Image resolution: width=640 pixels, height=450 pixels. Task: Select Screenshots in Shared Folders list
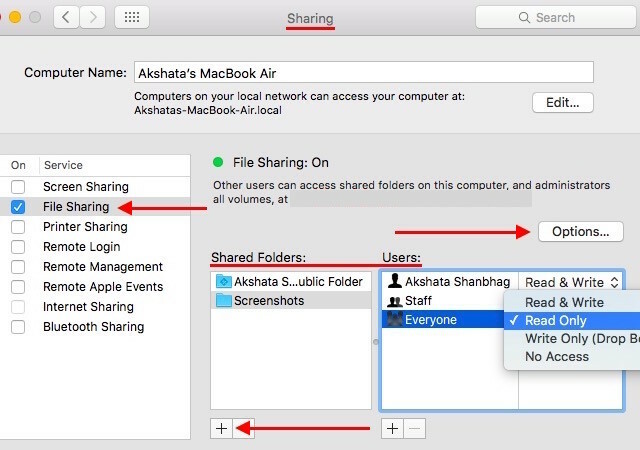coord(291,301)
